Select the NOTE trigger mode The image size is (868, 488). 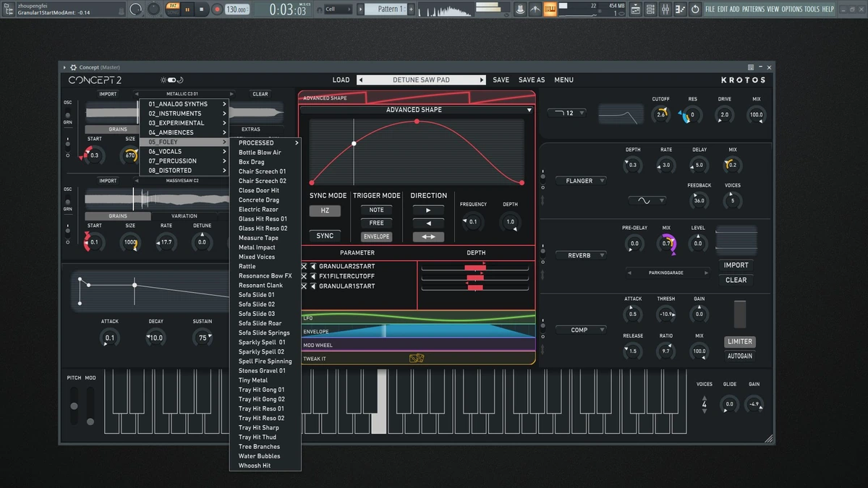point(377,210)
